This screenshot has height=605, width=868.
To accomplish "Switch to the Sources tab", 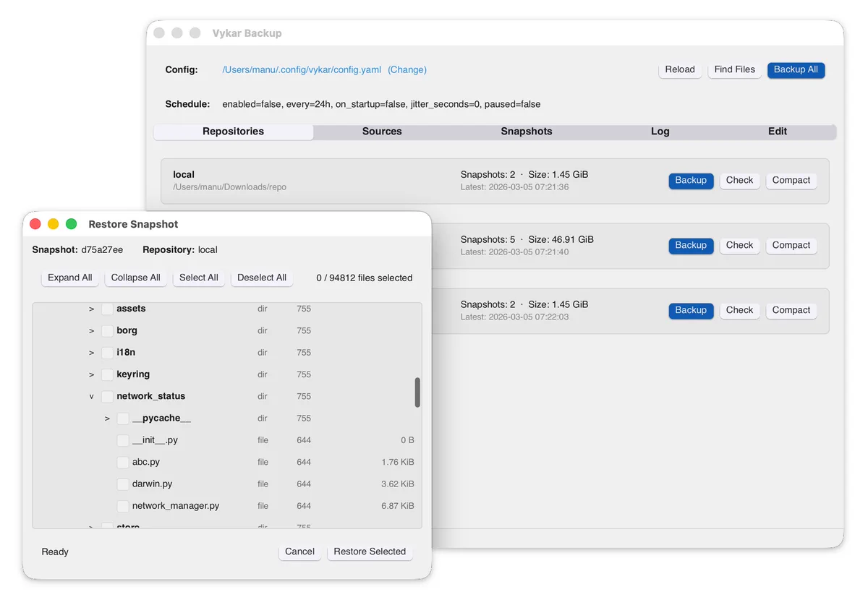I will coord(382,132).
